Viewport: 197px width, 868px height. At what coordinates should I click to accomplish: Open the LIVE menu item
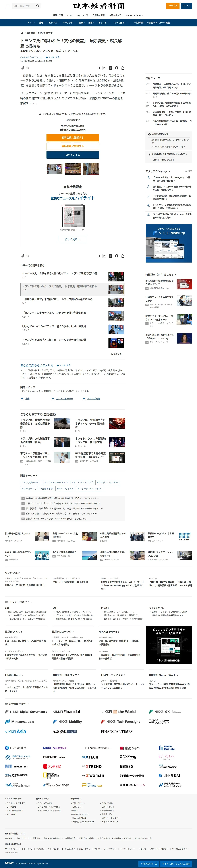tap(70, 15)
